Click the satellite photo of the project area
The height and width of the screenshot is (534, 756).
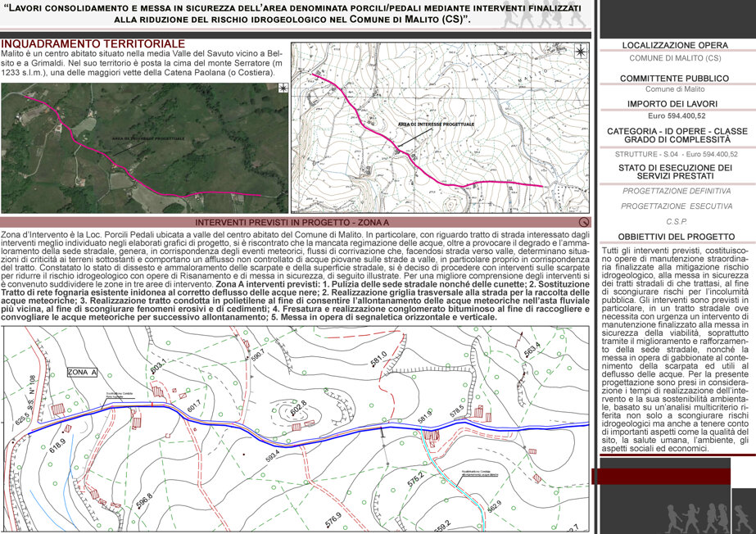(x=145, y=148)
